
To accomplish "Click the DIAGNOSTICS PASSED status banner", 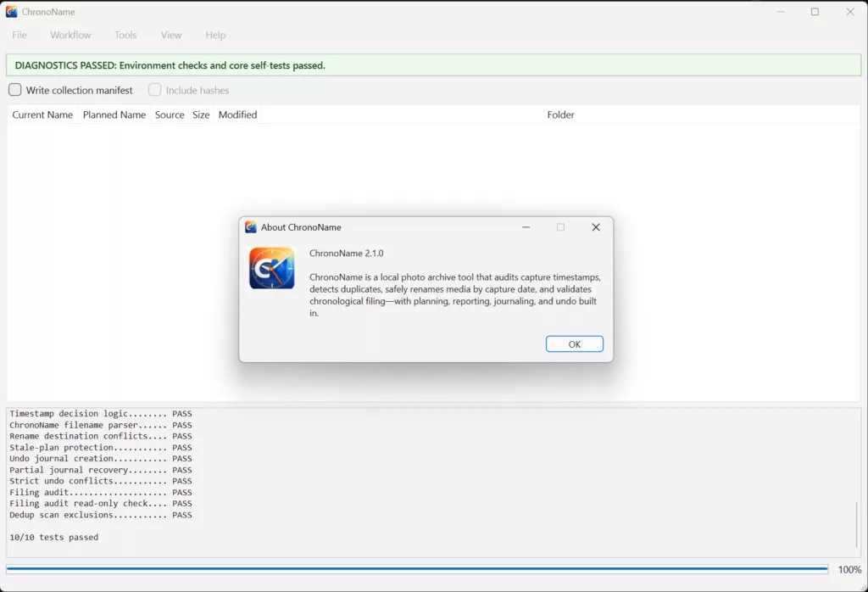I will (x=433, y=65).
